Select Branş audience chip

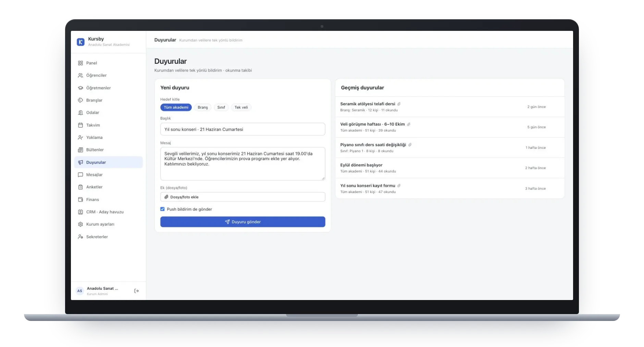pyautogui.click(x=203, y=107)
